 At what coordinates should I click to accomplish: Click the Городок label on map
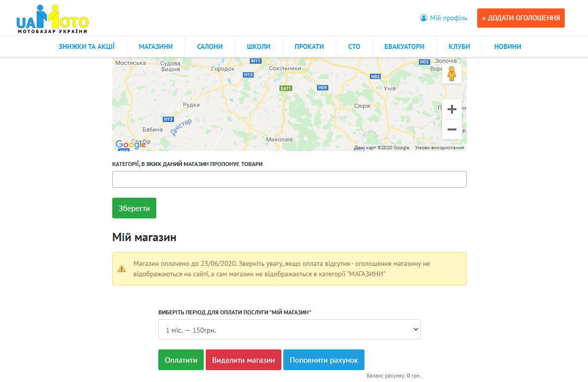[x=223, y=69]
